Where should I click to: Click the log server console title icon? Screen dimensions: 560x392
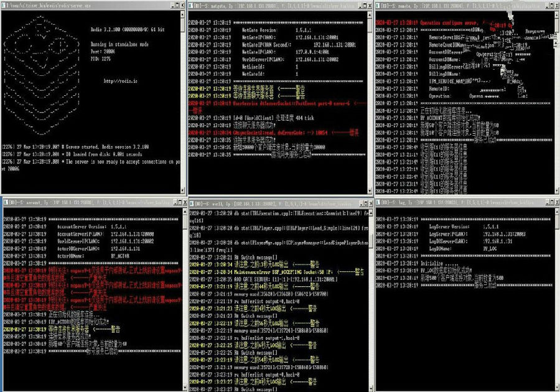point(378,202)
